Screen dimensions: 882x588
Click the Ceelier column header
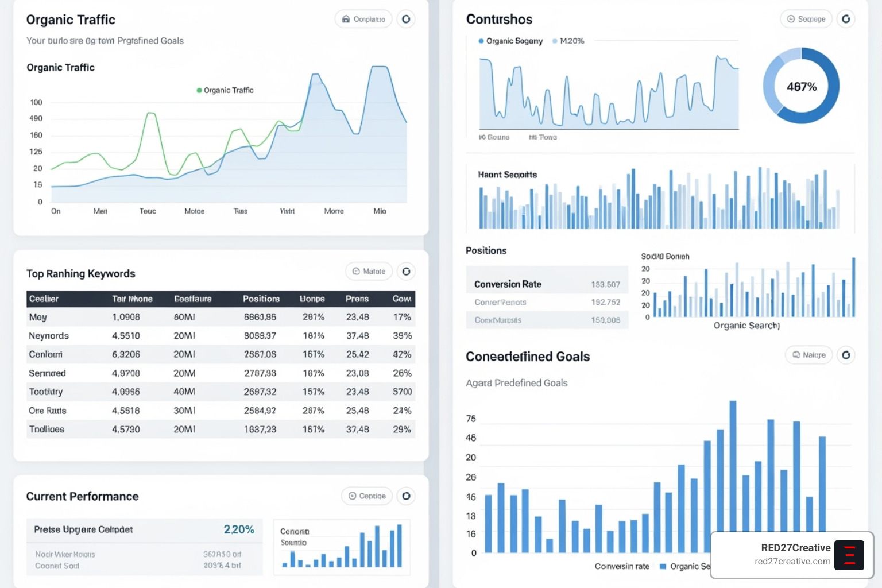tap(44, 299)
